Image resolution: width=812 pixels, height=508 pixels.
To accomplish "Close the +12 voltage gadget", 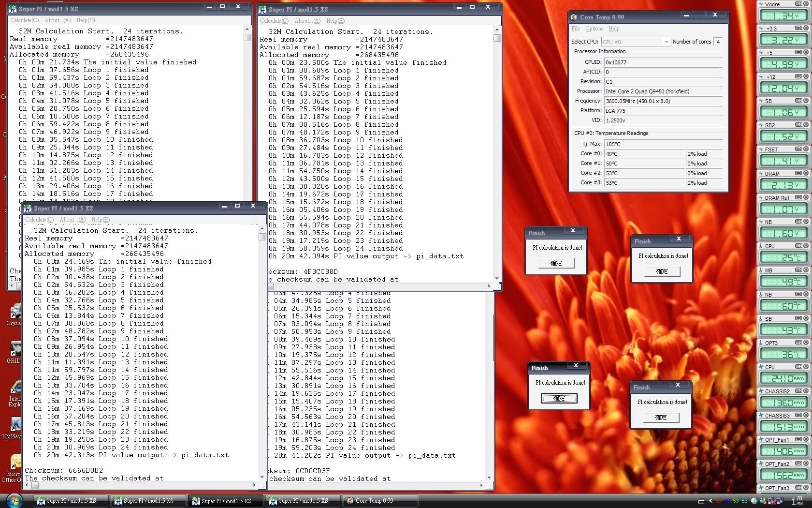I will coord(806,76).
